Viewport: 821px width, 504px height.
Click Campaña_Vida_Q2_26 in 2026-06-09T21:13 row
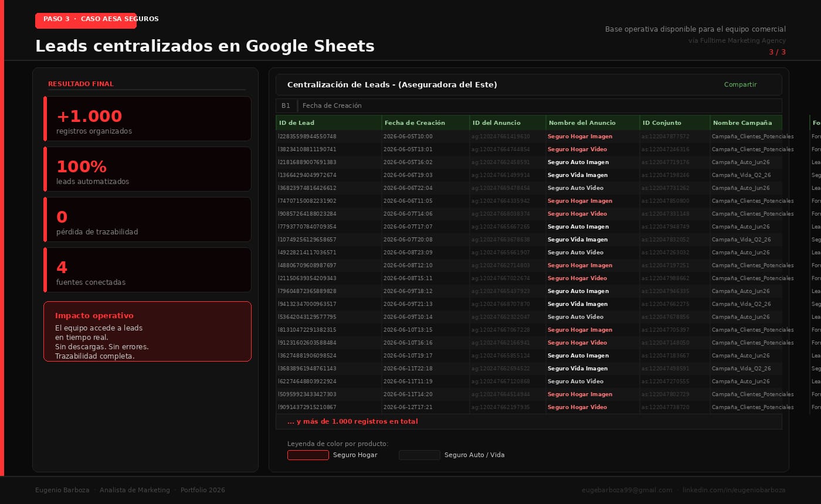coord(741,304)
